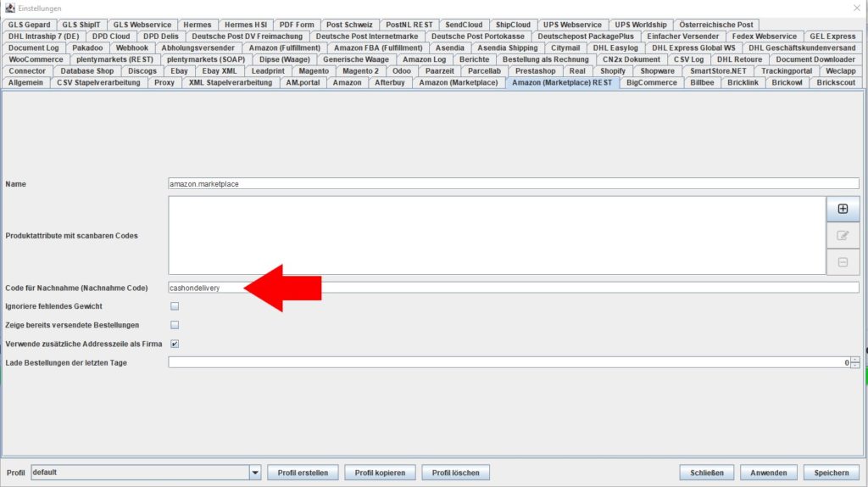Click the Schließen button
Viewport: 868px width, 487px height.
(707, 473)
